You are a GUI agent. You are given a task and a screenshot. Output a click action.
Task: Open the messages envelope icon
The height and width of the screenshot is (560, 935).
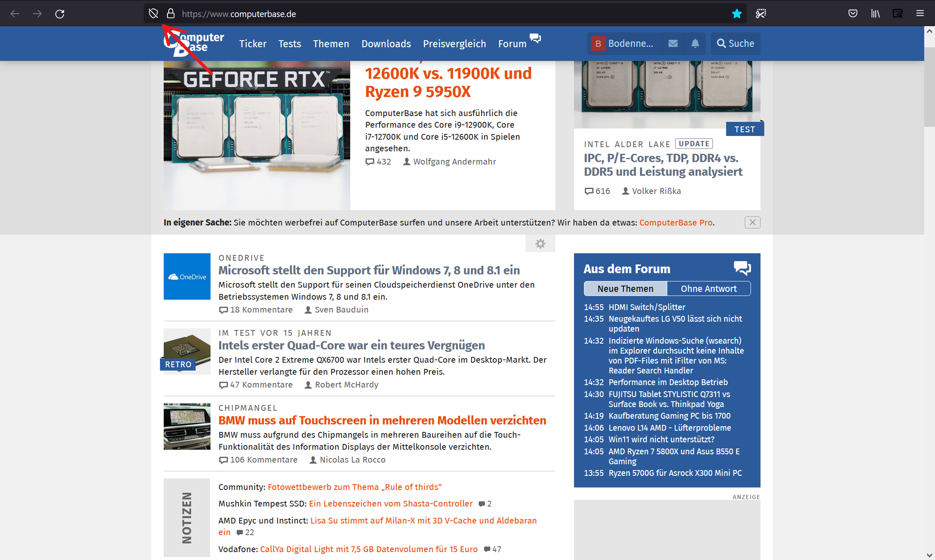click(673, 44)
